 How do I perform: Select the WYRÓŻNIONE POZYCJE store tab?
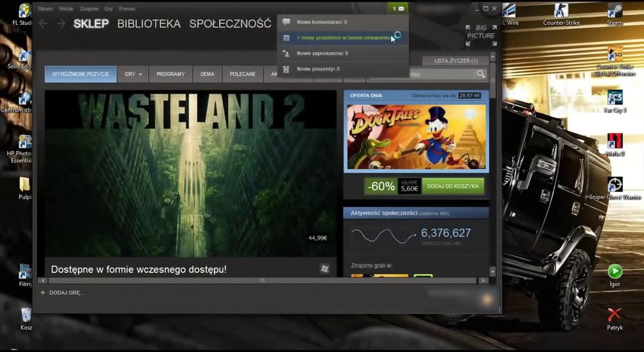tap(81, 74)
